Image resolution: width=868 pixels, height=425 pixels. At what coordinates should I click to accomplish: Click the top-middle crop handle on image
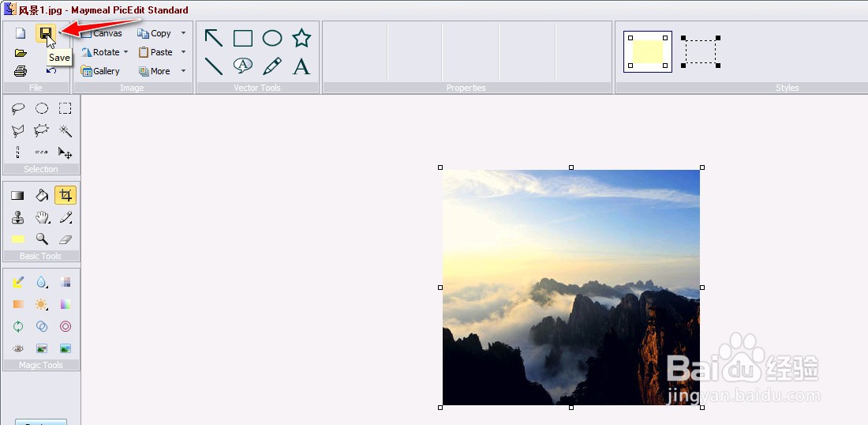(x=571, y=167)
